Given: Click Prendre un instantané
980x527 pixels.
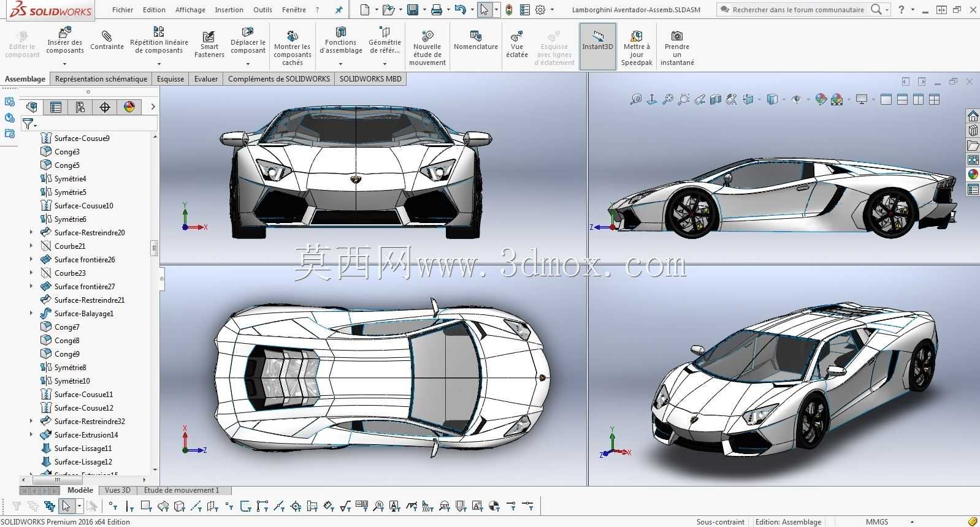Looking at the screenshot, I should (677, 48).
